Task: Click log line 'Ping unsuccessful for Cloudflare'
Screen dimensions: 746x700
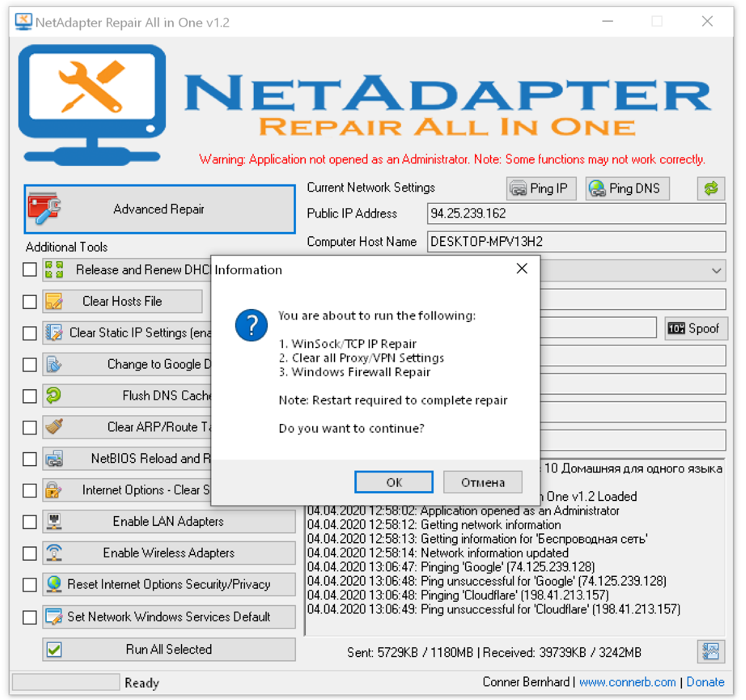Action: tap(494, 609)
